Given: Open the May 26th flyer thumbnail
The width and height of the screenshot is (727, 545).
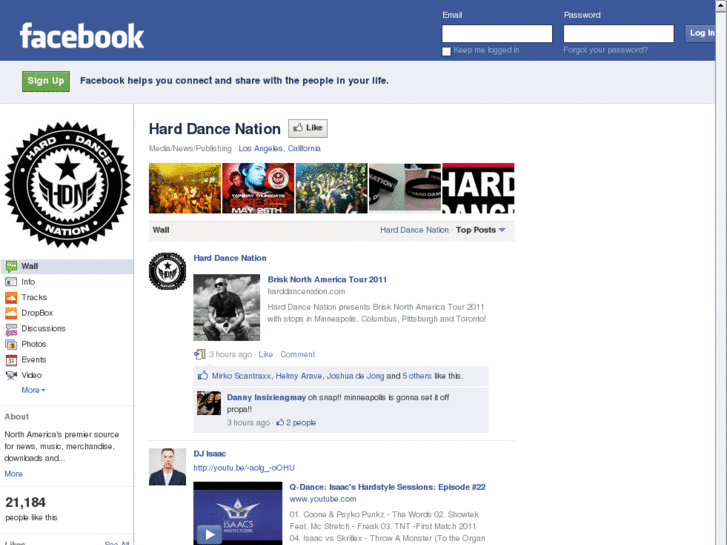Looking at the screenshot, I should (x=258, y=188).
